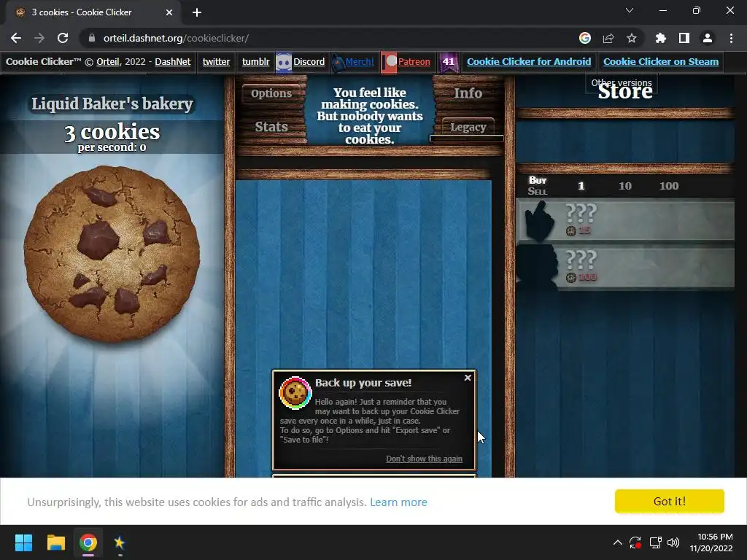Show hidden system tray icons
747x560 pixels.
[617, 542]
